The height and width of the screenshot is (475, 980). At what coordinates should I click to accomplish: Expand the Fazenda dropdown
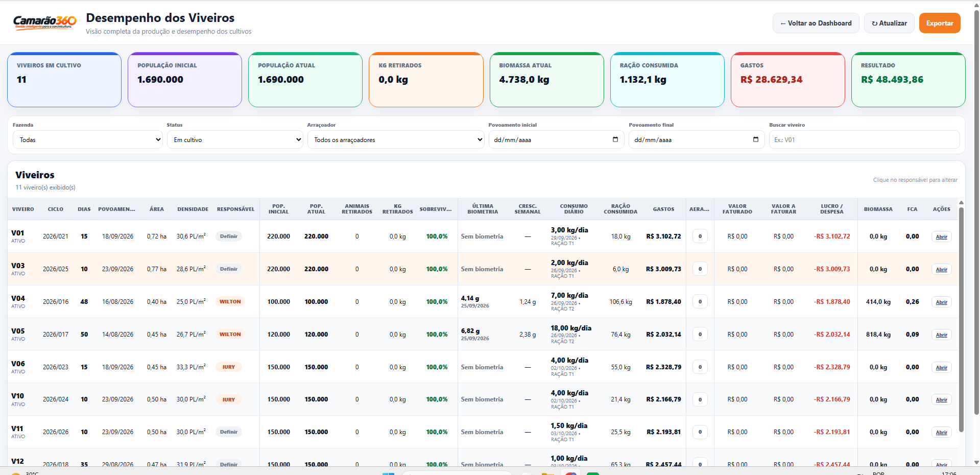[x=87, y=139]
